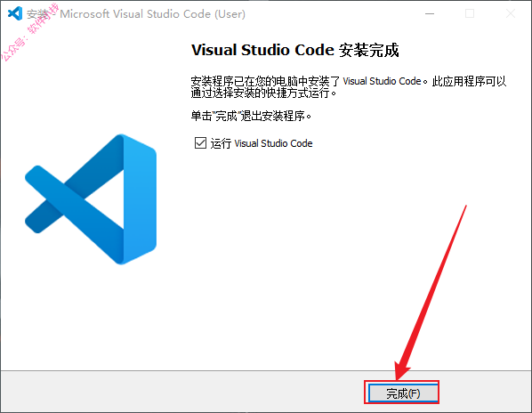
Task: Close the setup wizard window
Action: [x=511, y=14]
